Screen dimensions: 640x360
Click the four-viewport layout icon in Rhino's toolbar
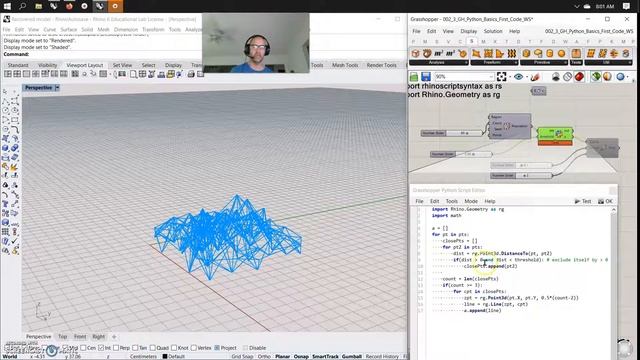click(17, 74)
